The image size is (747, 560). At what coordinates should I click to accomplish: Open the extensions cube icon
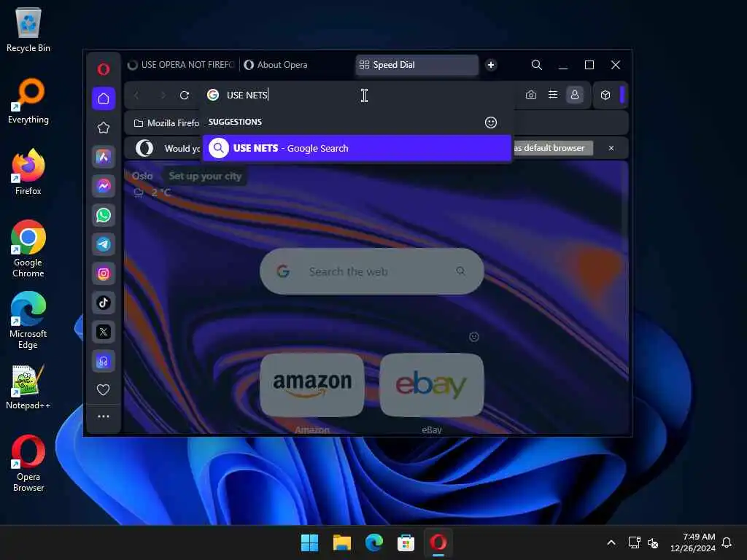pyautogui.click(x=605, y=95)
